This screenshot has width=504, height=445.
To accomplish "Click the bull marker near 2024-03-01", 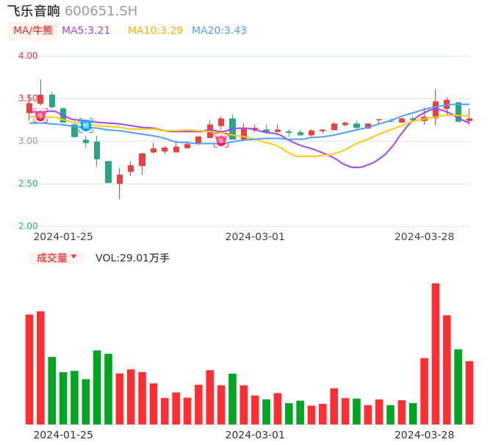I will 220,140.
